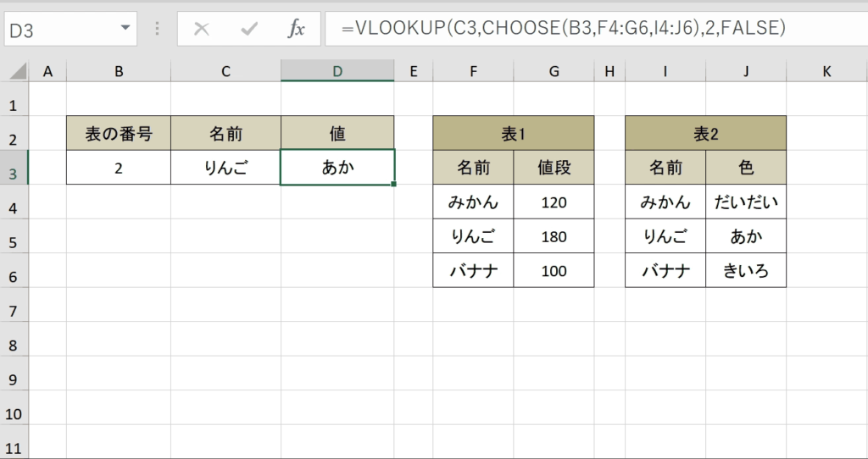Select column H header
Screen dimensions: 868x459
pyautogui.click(x=609, y=71)
